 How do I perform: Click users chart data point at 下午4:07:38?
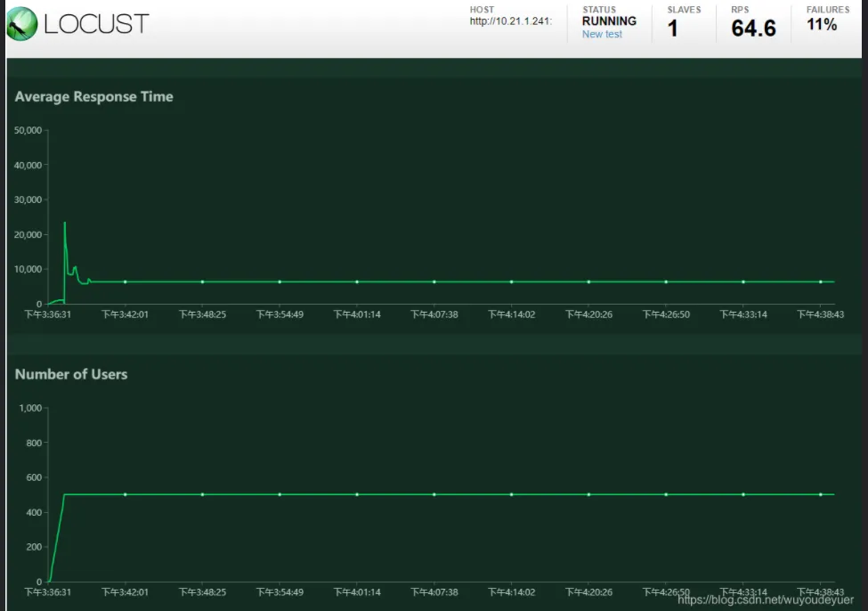click(434, 494)
